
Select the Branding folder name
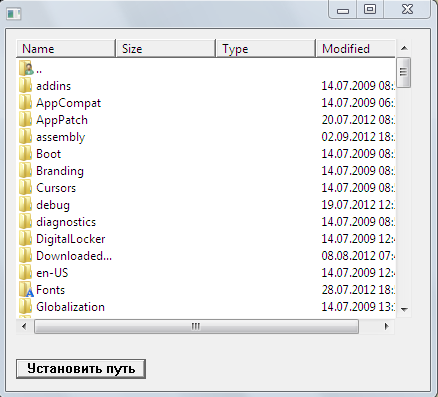click(60, 171)
